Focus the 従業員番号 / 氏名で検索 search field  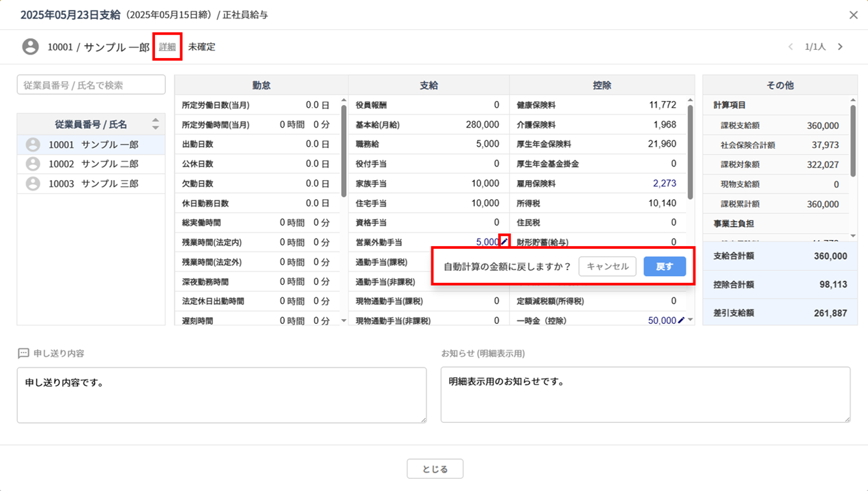[x=91, y=85]
